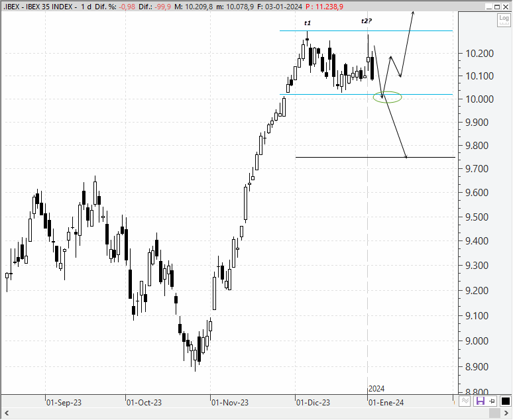
Task: Click the 'm: 10.078,9' low value
Action: [235, 7]
